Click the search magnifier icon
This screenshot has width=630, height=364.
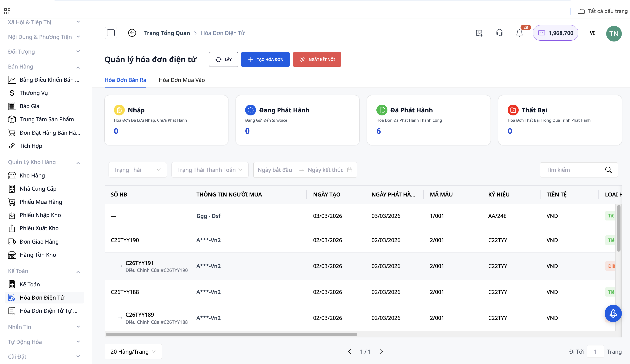pos(608,170)
